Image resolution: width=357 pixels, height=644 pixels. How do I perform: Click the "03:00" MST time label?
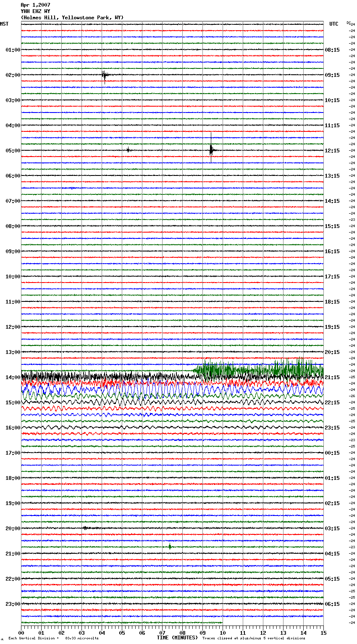click(13, 100)
